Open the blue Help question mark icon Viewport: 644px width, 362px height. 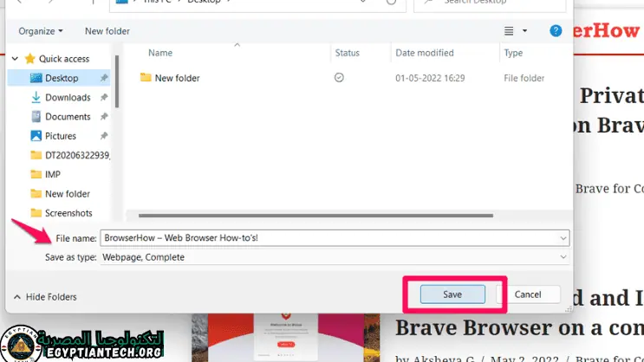pos(556,31)
